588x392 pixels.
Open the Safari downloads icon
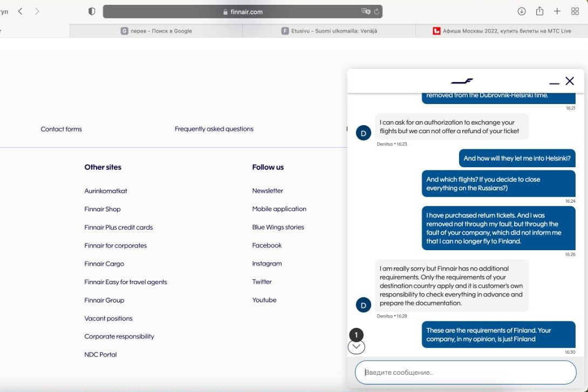(x=521, y=11)
